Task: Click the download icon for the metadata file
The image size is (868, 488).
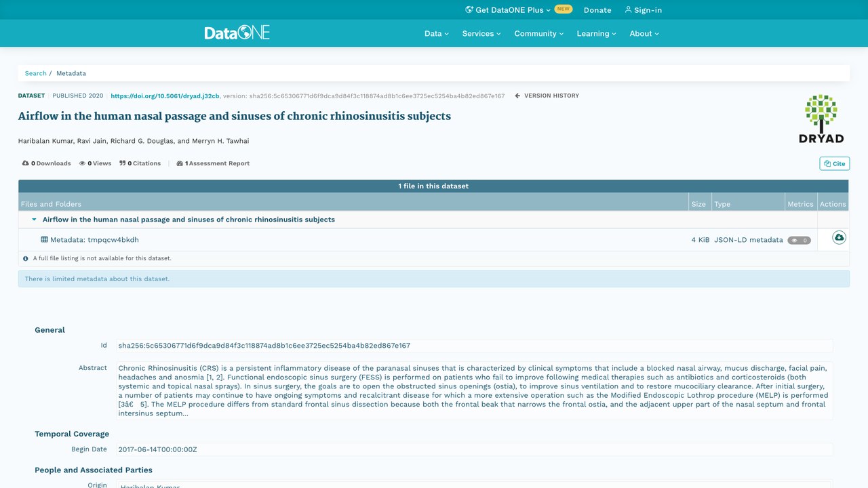Action: (x=839, y=238)
